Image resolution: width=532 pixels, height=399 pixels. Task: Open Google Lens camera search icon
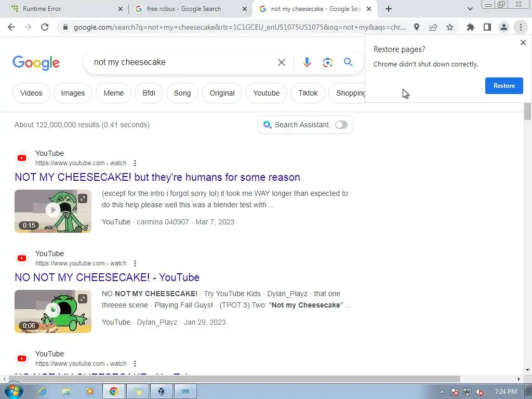(327, 62)
